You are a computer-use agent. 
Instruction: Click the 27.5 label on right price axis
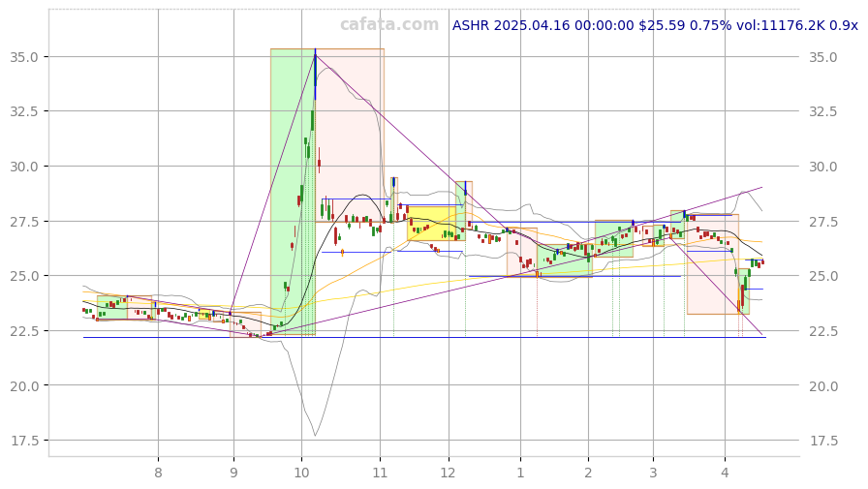pos(823,222)
